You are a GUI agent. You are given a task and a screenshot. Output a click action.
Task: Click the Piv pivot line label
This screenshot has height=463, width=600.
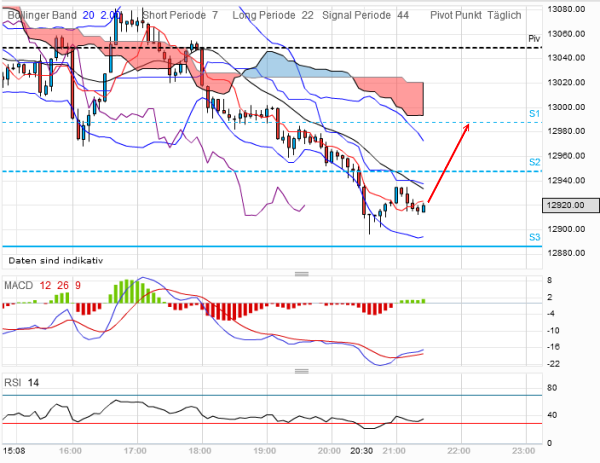coord(534,39)
